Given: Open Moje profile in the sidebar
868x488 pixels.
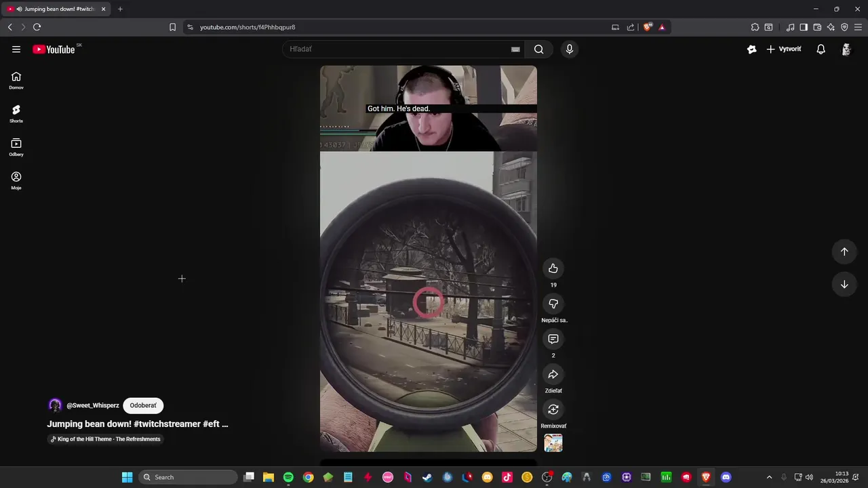Looking at the screenshot, I should coord(16,181).
